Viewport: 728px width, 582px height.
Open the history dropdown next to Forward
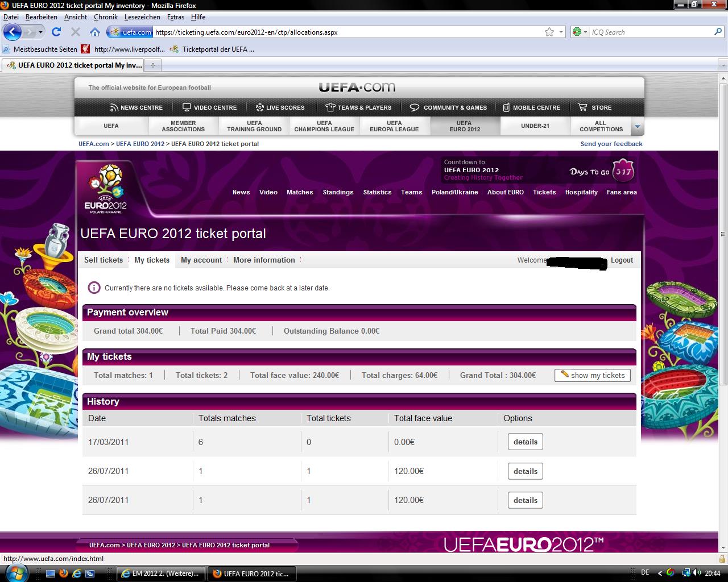click(x=41, y=32)
